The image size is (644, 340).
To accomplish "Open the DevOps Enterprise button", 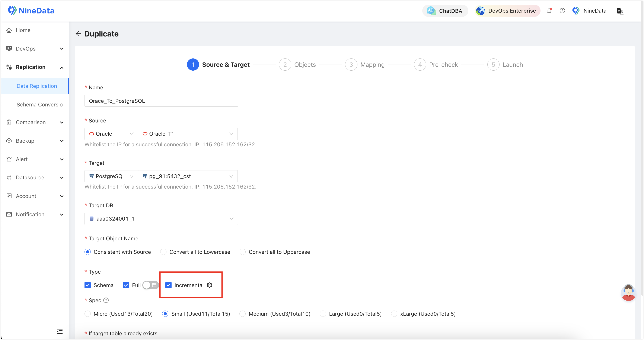I will click(507, 11).
